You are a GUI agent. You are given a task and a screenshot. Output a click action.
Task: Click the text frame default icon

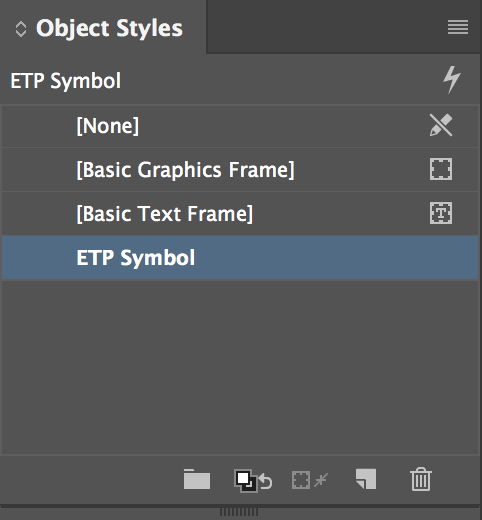pyautogui.click(x=441, y=213)
